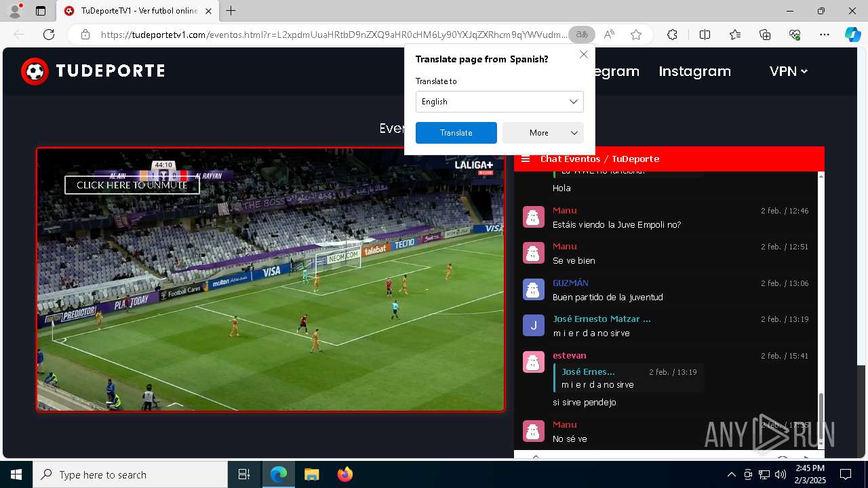Click message 'Buen partido de la juventud'
Screen dimensions: 868x488
point(608,297)
